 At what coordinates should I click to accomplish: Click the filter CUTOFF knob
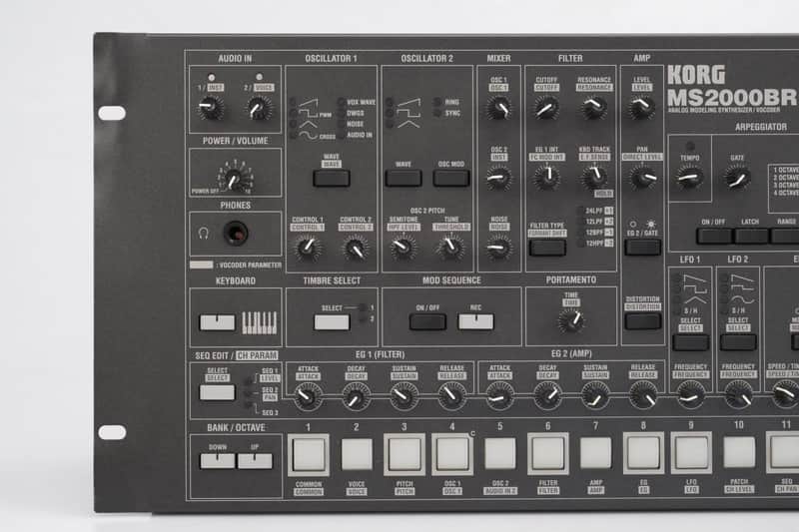546,109
